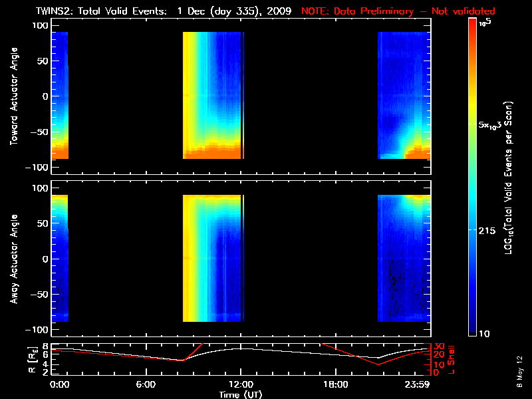The height and width of the screenshot is (399, 532).
Task: Click the red "L Shell" axis label
Action: click(452, 359)
